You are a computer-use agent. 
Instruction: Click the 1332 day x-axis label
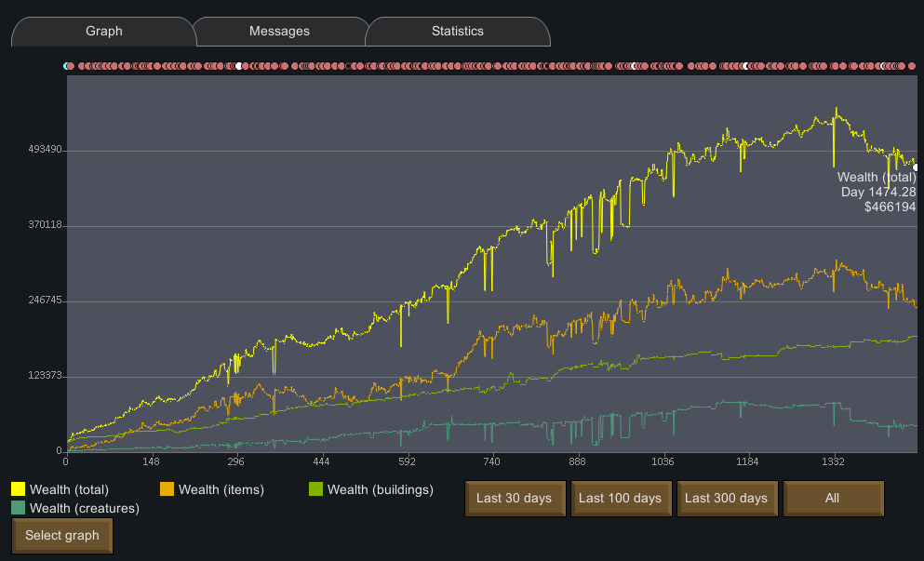(833, 461)
